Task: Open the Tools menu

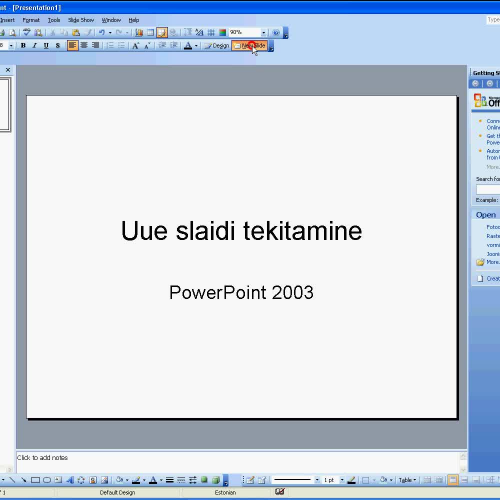Action: coord(54,20)
